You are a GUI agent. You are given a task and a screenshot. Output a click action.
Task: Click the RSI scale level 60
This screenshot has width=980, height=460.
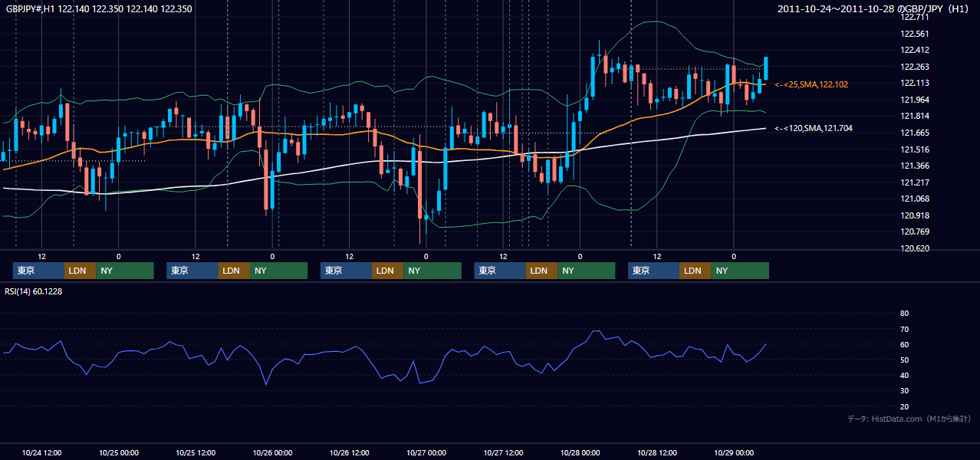pyautogui.click(x=904, y=344)
